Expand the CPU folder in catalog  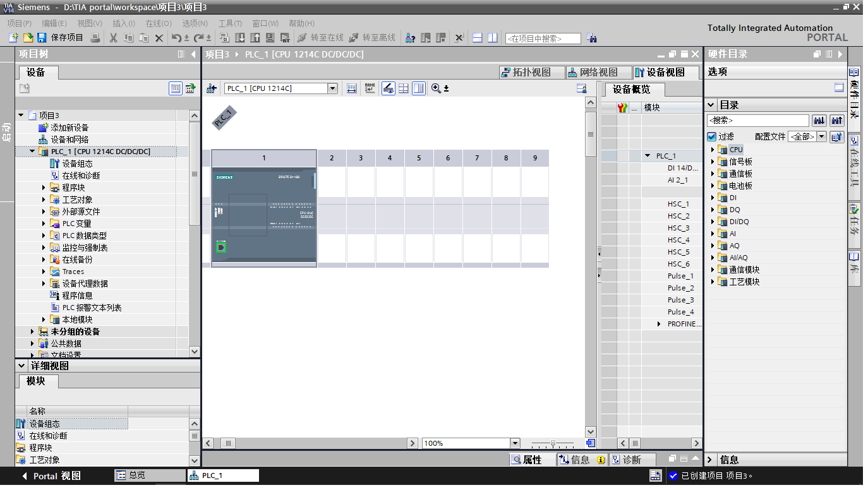[x=712, y=150]
